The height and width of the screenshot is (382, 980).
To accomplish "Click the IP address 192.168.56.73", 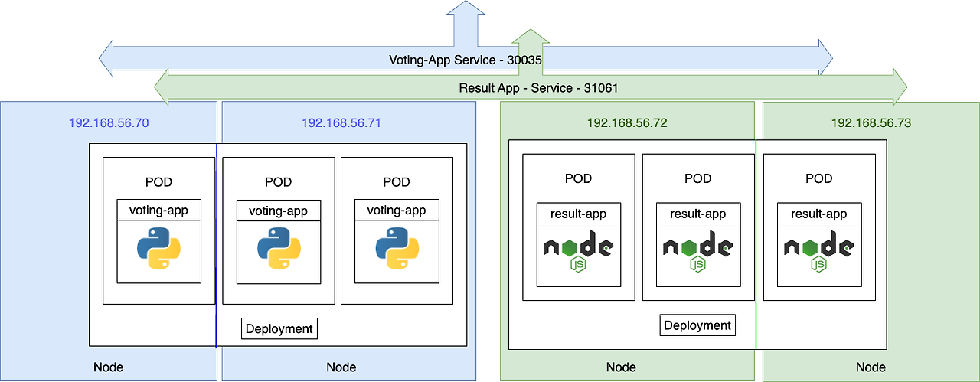I will tap(871, 122).
